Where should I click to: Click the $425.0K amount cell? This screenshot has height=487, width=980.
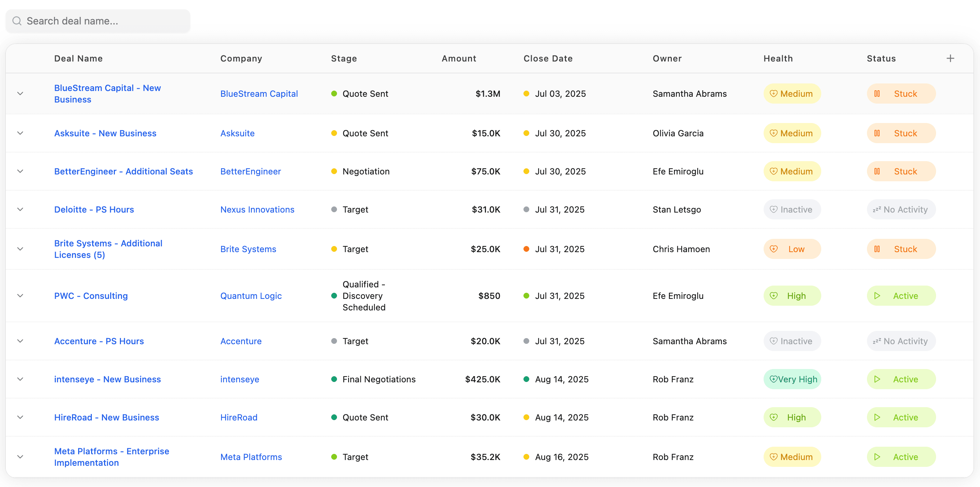click(482, 379)
